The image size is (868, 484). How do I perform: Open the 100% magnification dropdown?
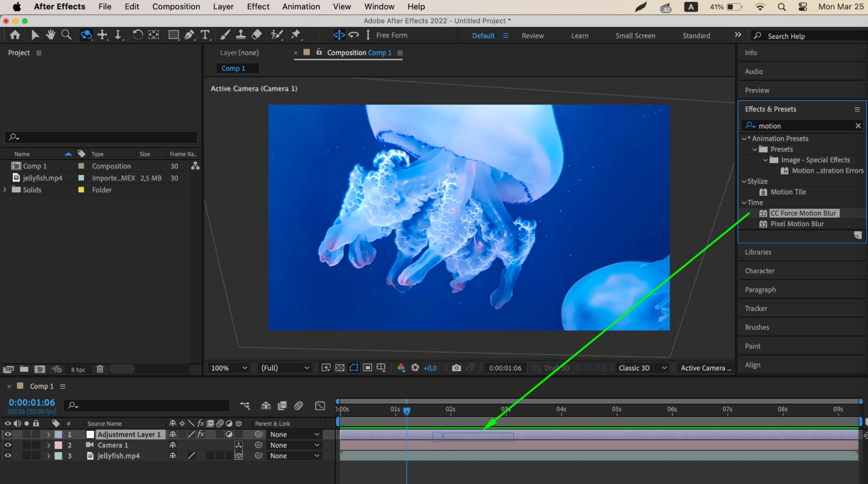[x=229, y=368]
